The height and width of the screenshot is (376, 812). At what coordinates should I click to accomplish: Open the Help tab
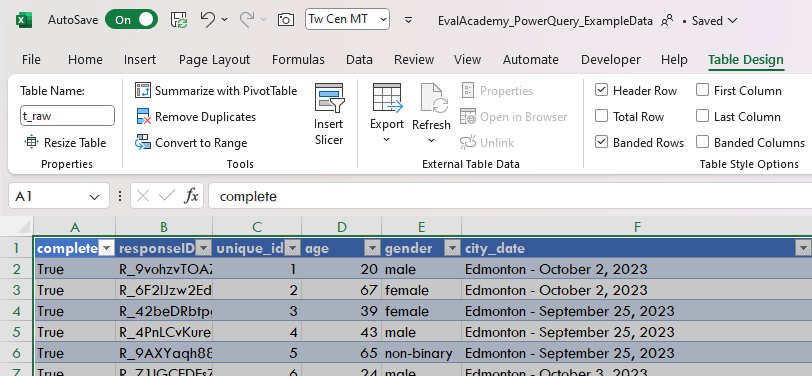coord(674,60)
